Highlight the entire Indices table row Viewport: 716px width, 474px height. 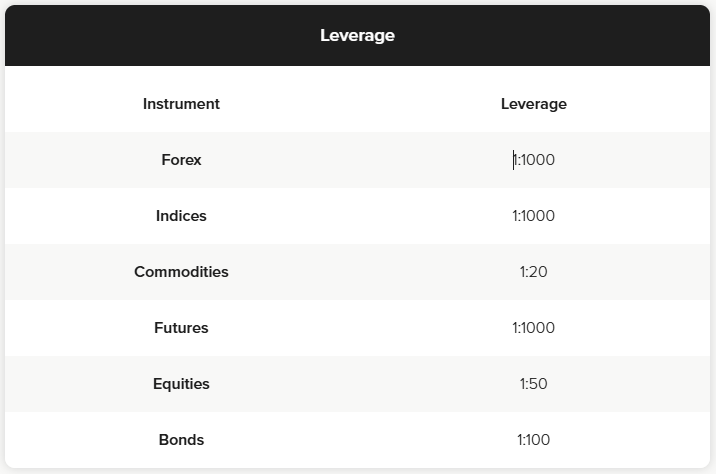point(357,216)
